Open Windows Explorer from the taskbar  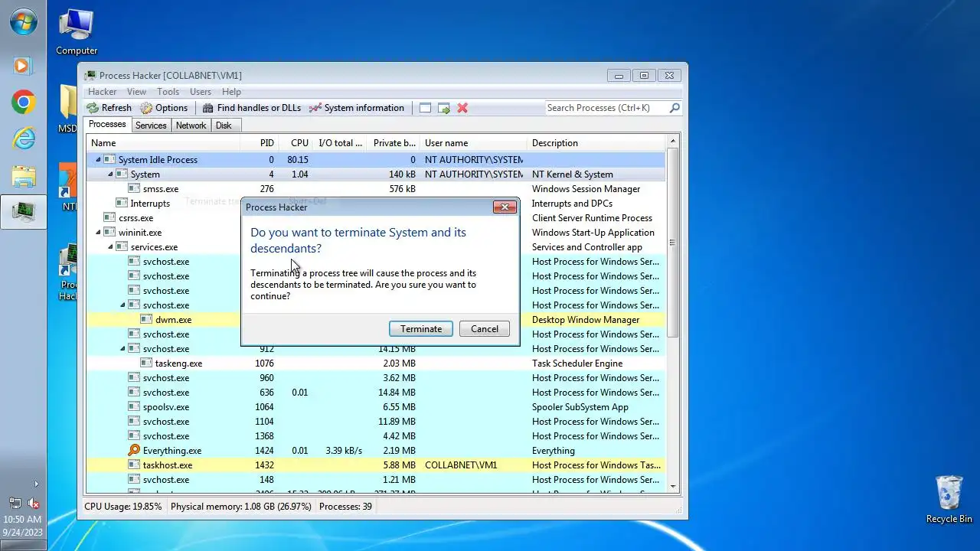(x=23, y=175)
